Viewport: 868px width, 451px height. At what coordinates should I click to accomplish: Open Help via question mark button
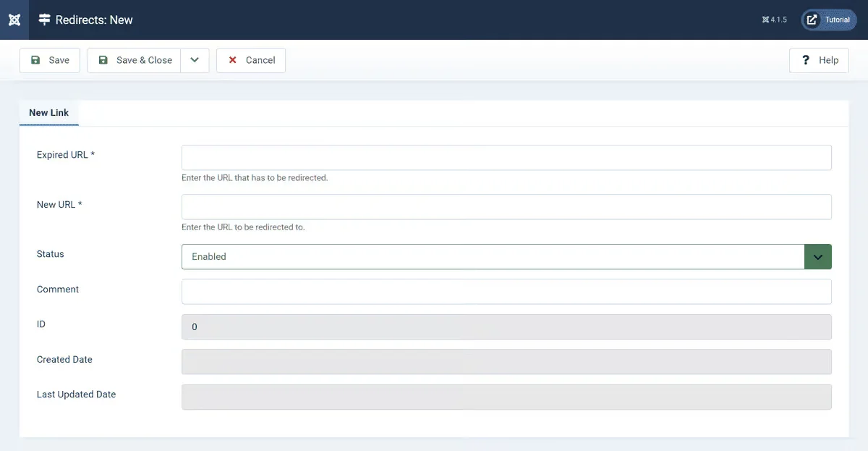coord(819,60)
